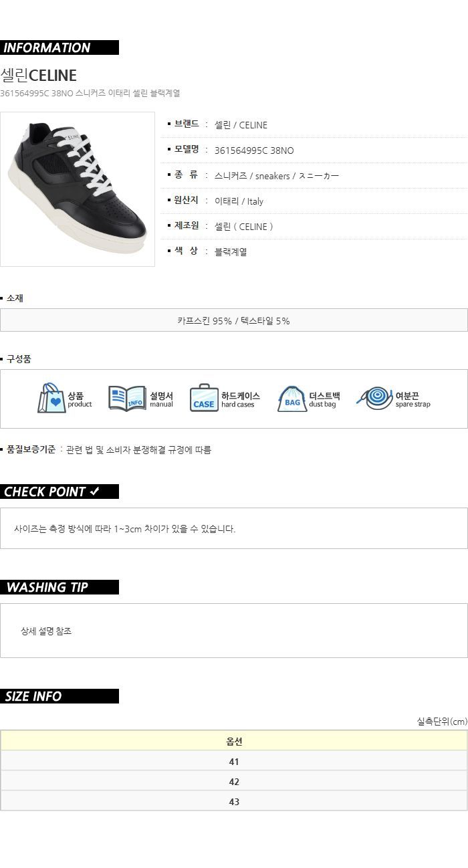Viewport: 468px width, 868px height.
Task: Click the brand value 셀린 / CELINE
Action: pyautogui.click(x=241, y=125)
